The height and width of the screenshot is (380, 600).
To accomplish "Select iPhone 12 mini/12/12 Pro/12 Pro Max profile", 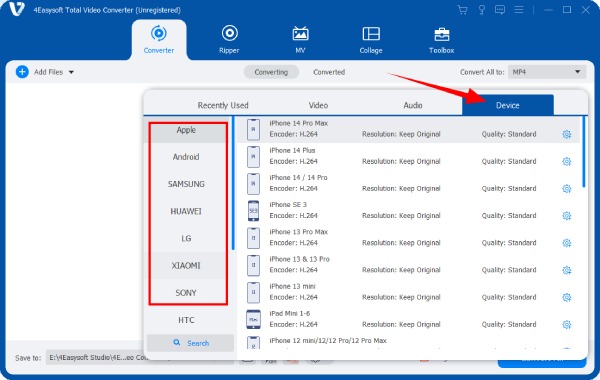I will tap(328, 341).
